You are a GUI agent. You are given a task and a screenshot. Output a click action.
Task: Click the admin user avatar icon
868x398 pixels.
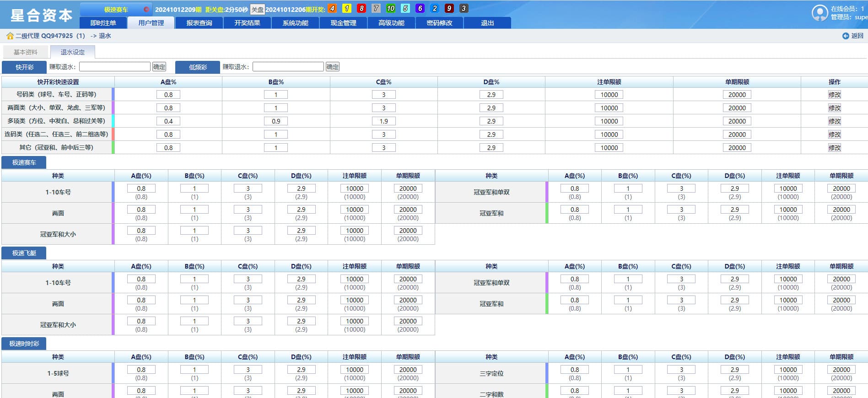coord(819,13)
